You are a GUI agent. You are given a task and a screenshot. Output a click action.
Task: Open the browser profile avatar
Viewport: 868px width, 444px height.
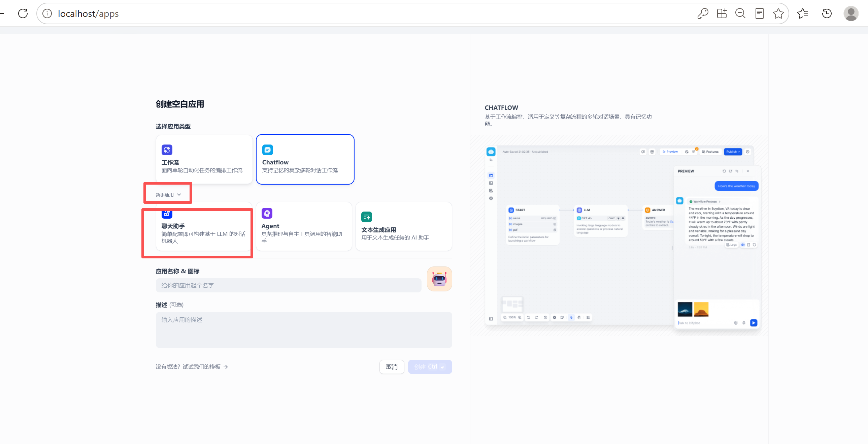850,13
